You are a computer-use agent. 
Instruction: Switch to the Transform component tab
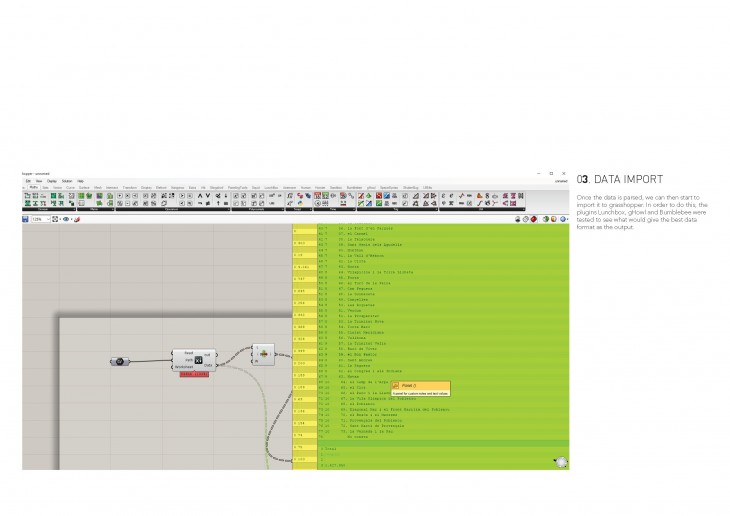pyautogui.click(x=128, y=187)
